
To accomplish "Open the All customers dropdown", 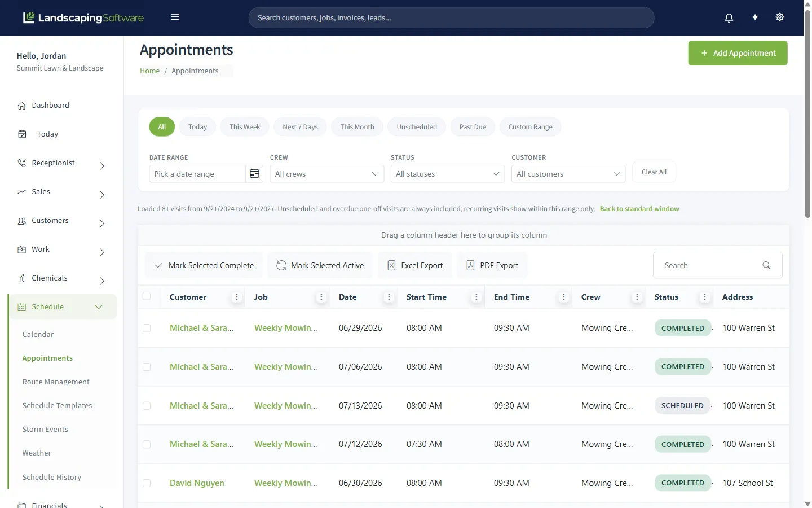I will (568, 174).
